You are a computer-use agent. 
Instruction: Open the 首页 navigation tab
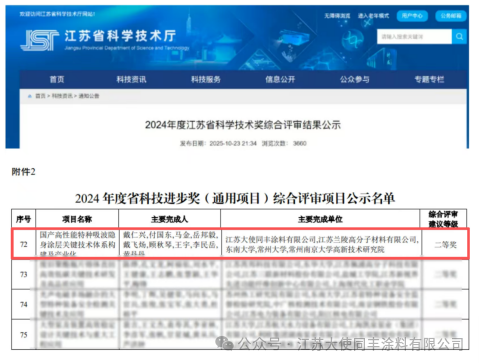(57, 79)
